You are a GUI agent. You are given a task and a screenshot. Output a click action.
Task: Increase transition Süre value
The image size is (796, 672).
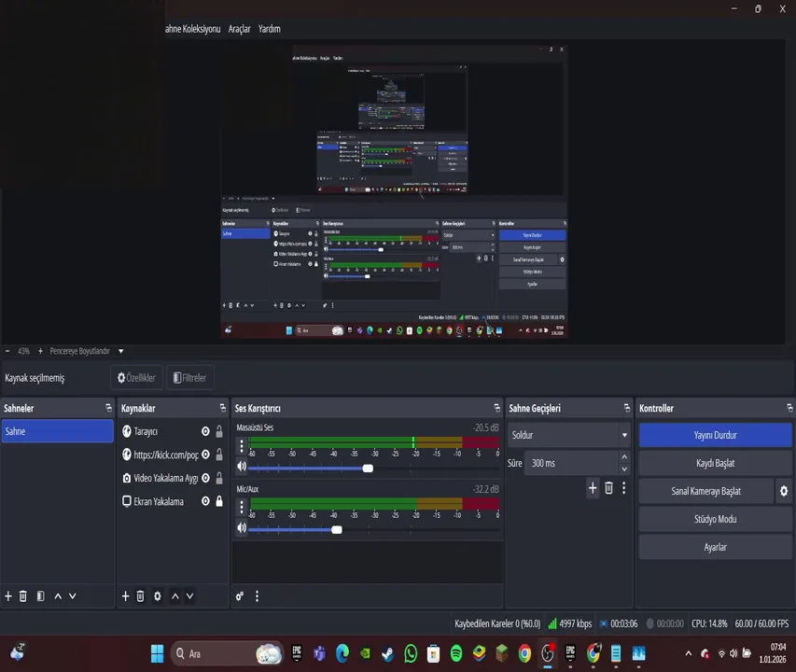point(624,456)
